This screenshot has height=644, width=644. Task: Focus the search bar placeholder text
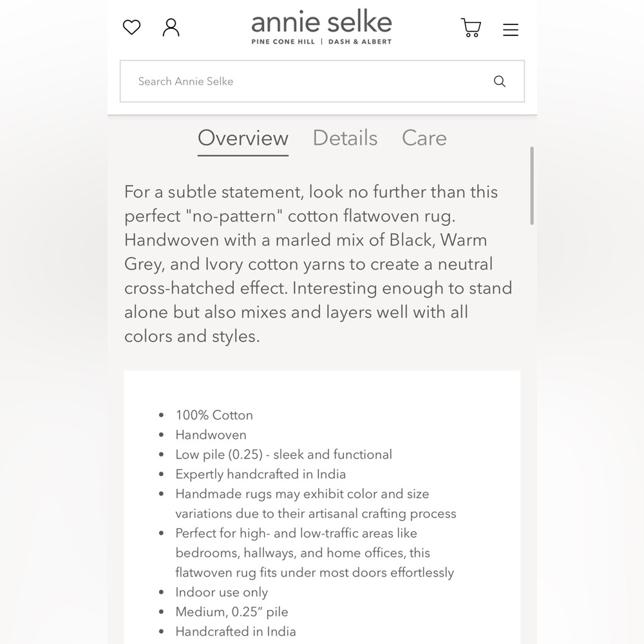tap(185, 81)
